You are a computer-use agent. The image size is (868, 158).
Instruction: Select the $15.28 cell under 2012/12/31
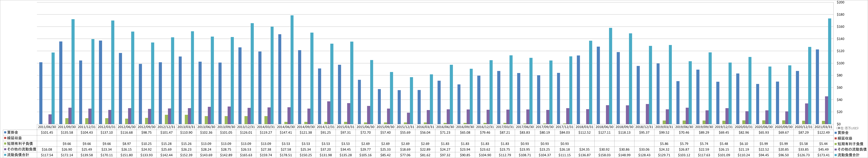[x=166, y=144]
